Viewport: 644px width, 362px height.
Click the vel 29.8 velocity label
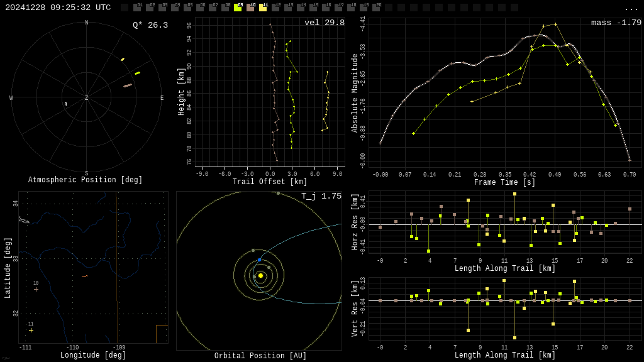point(324,23)
